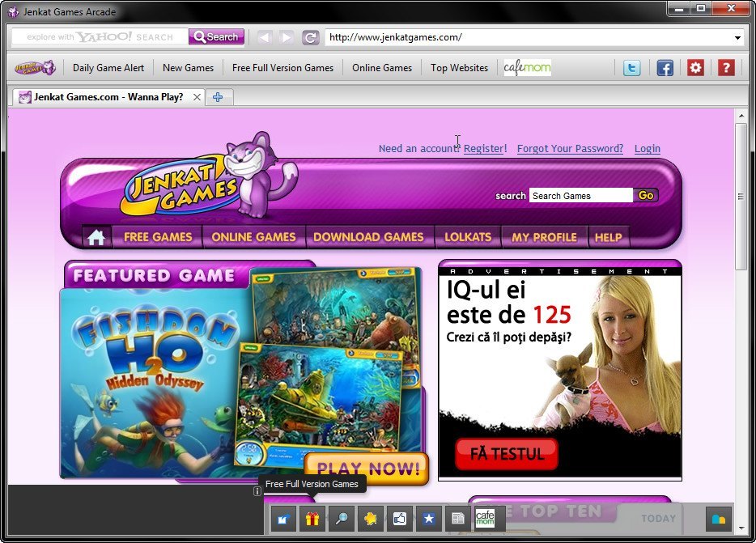Screen dimensions: 756x543
Task: Click the blue star bookmark icon
Action: tap(428, 519)
